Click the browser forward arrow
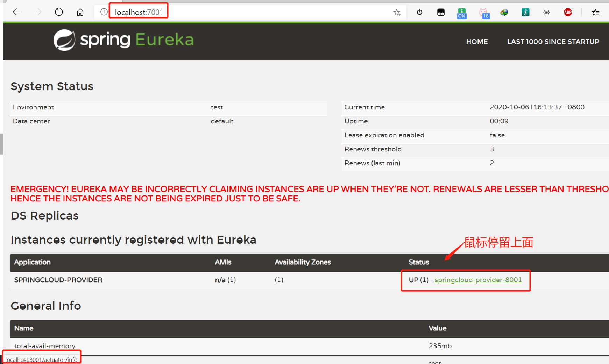Image resolution: width=609 pixels, height=364 pixels. click(x=38, y=12)
